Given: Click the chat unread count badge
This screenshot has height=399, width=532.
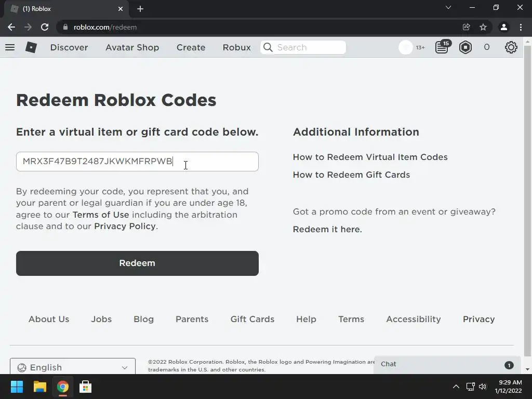Looking at the screenshot, I should click(x=509, y=365).
